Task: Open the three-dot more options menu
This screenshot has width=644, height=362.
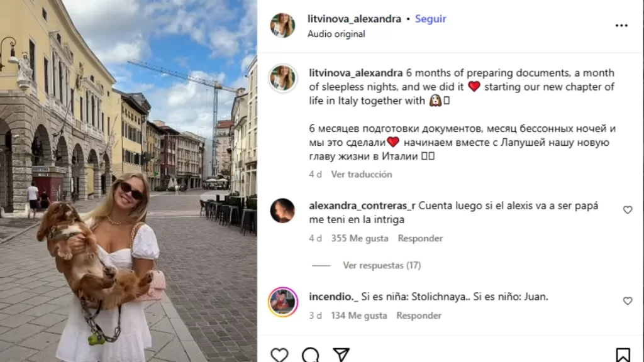Action: (x=621, y=25)
